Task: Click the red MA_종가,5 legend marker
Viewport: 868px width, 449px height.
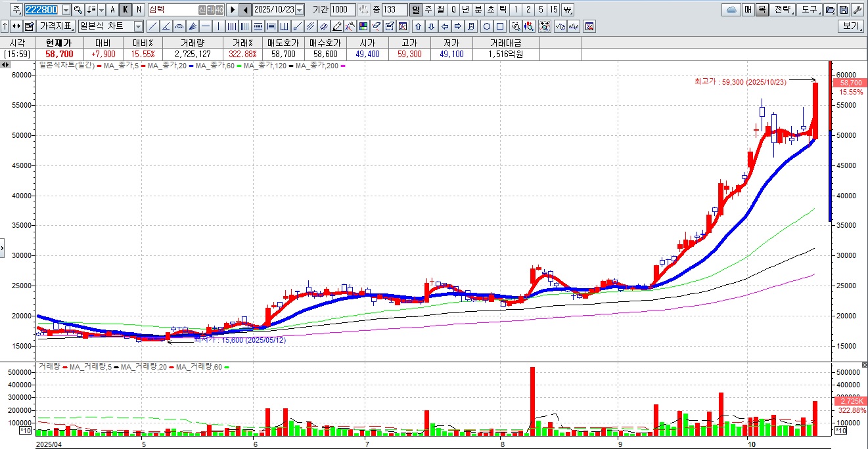Action: [143, 66]
